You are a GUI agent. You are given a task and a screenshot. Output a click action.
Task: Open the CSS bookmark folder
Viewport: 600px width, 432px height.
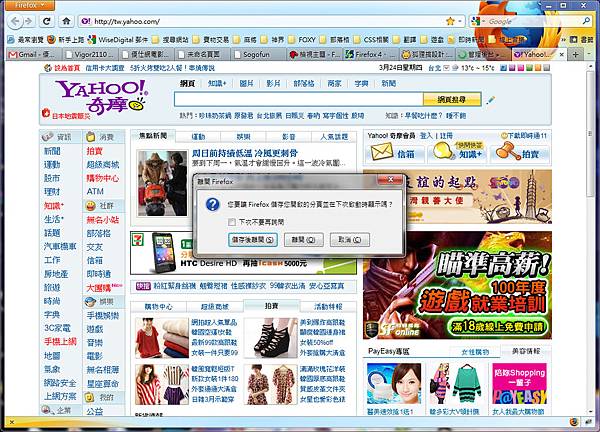[x=371, y=39]
